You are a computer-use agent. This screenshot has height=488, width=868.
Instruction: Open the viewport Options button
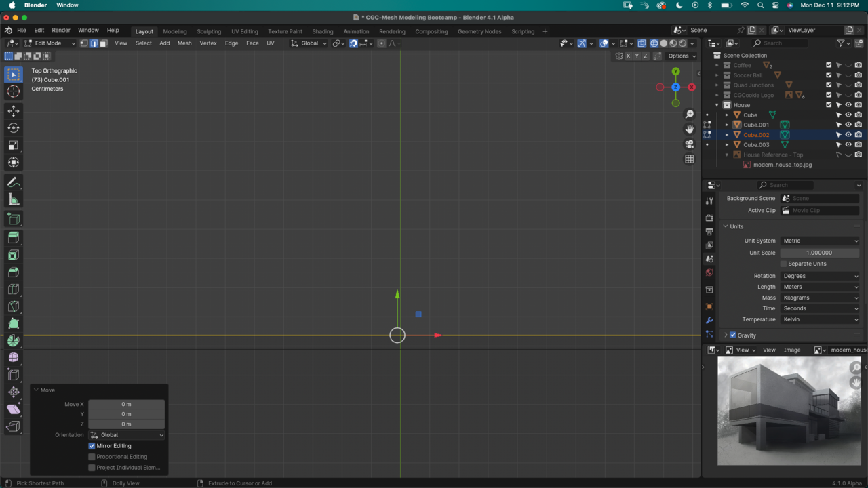point(682,56)
